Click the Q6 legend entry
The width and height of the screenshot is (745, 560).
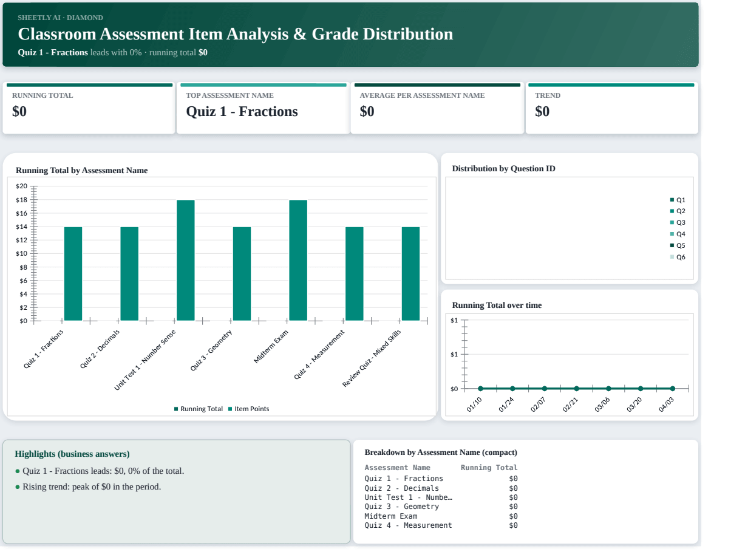coord(678,257)
